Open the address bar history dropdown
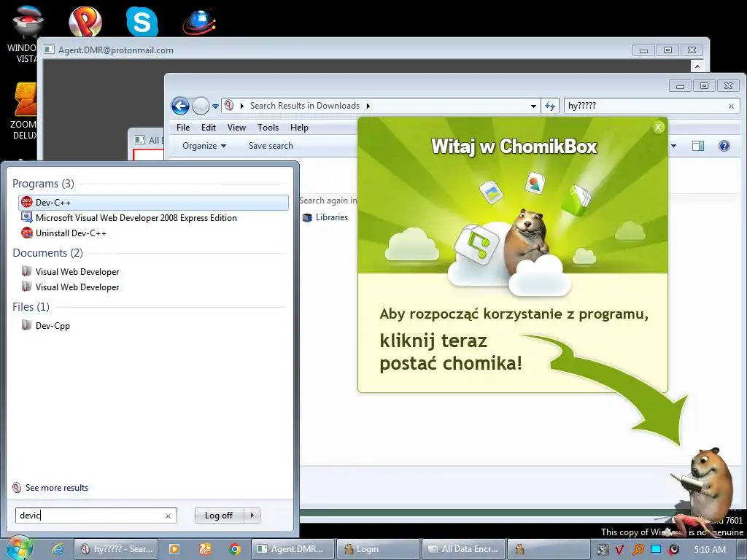Screen dimensions: 747x560 tap(533, 106)
